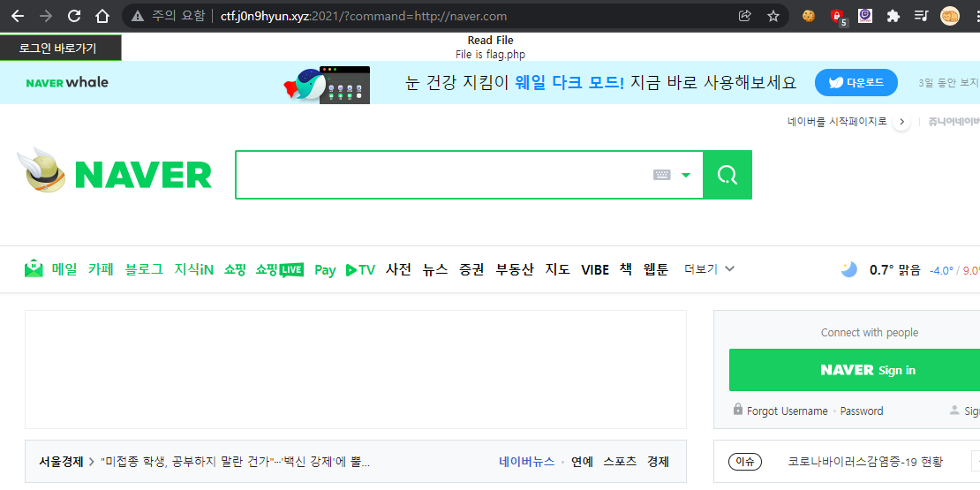Click the 웨일 다크 모드 banner text
Screen dimensions: 980x490
coord(569,82)
